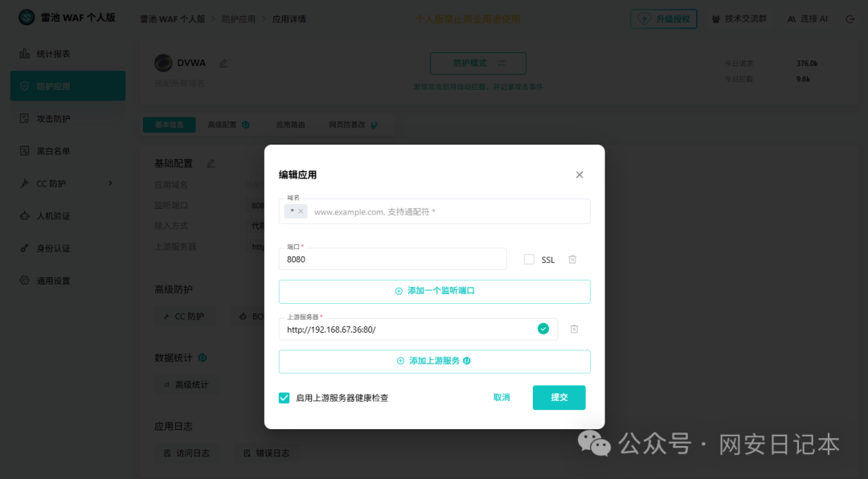
Task: Click the CC 防护 advanced protection button
Action: (x=184, y=316)
